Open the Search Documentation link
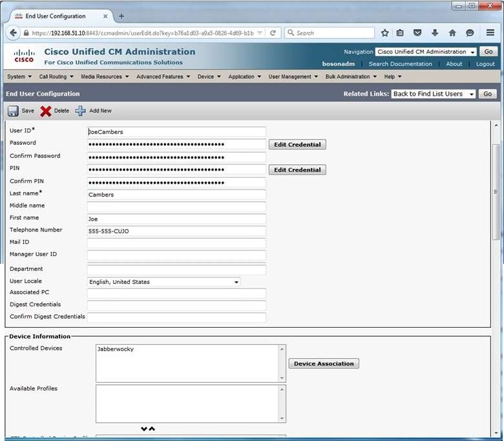 click(x=400, y=64)
